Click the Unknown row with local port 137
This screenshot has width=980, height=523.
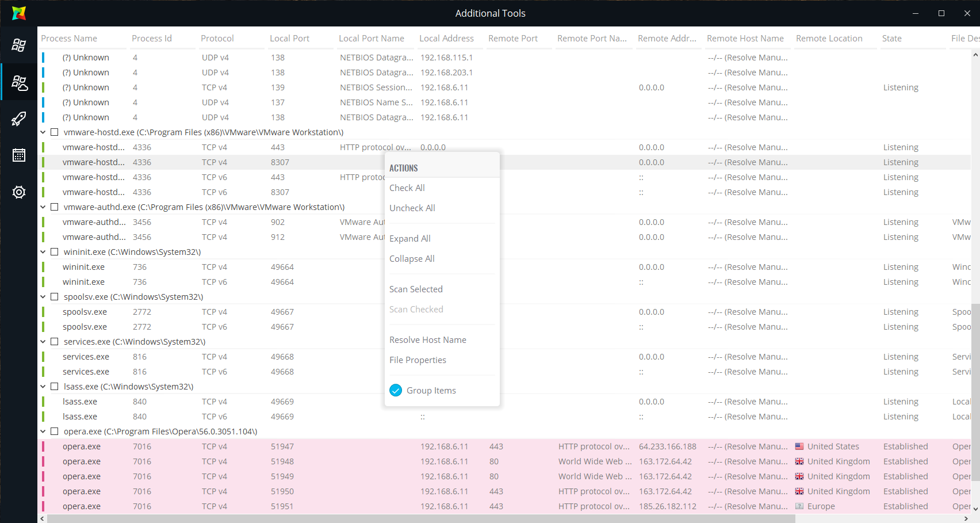pyautogui.click(x=504, y=102)
